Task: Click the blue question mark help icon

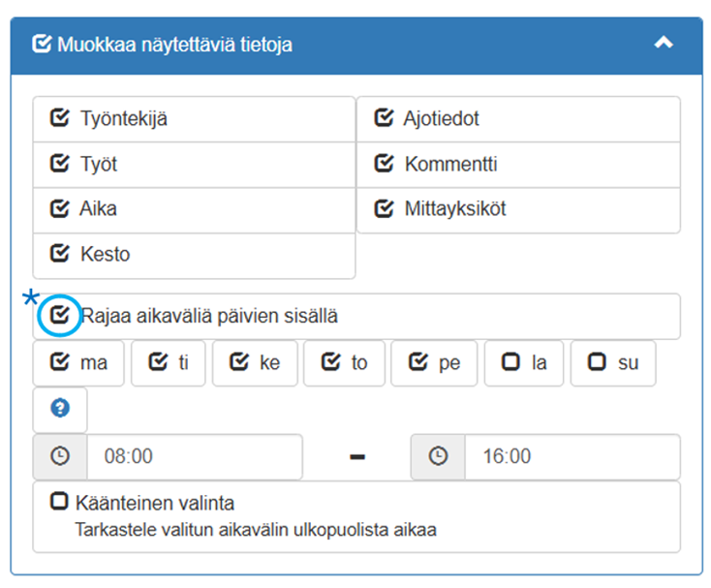Action: 60,410
